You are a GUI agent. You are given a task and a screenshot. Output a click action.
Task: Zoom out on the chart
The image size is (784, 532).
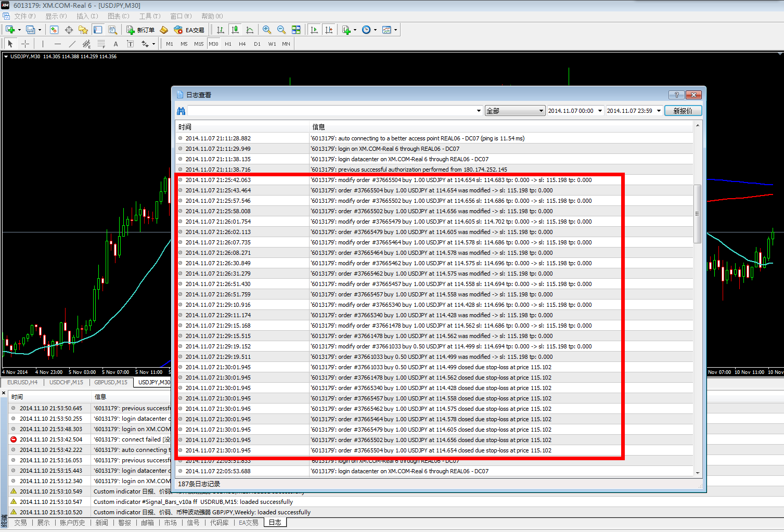[x=281, y=30]
